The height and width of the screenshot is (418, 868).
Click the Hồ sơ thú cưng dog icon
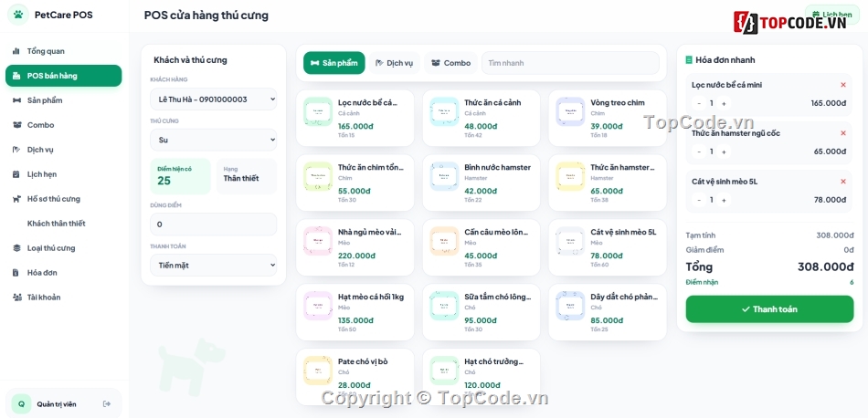point(16,198)
